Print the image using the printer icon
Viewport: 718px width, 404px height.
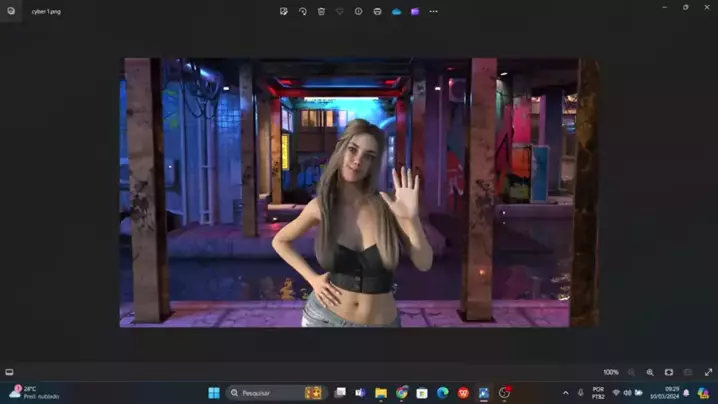[377, 11]
